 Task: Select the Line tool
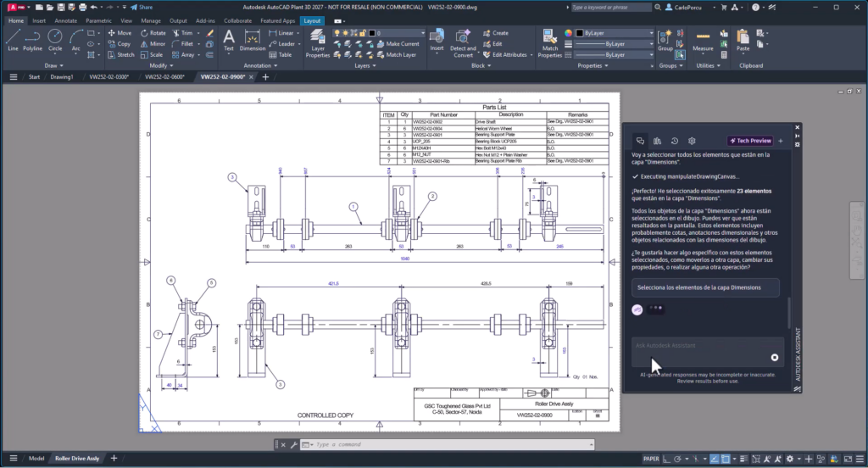pos(14,41)
